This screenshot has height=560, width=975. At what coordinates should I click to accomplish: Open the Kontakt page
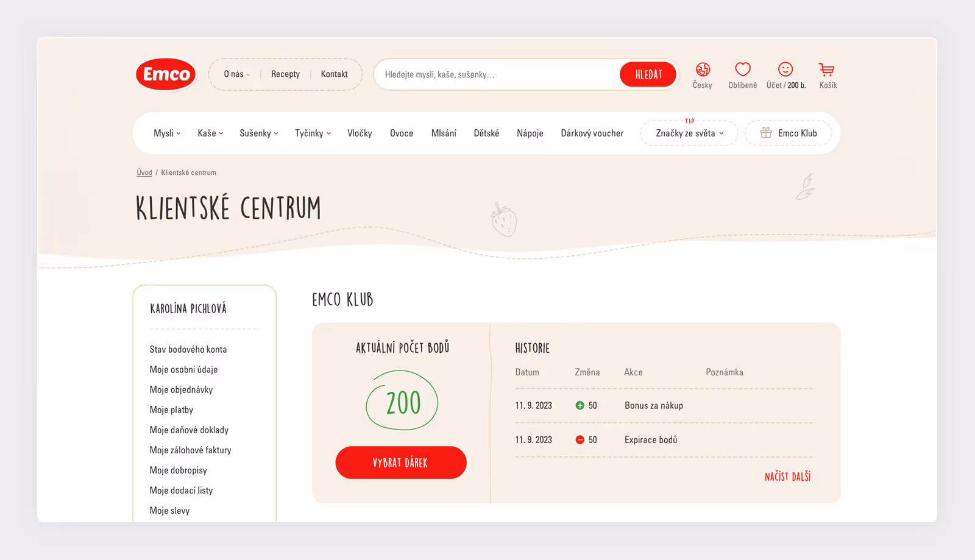click(334, 74)
